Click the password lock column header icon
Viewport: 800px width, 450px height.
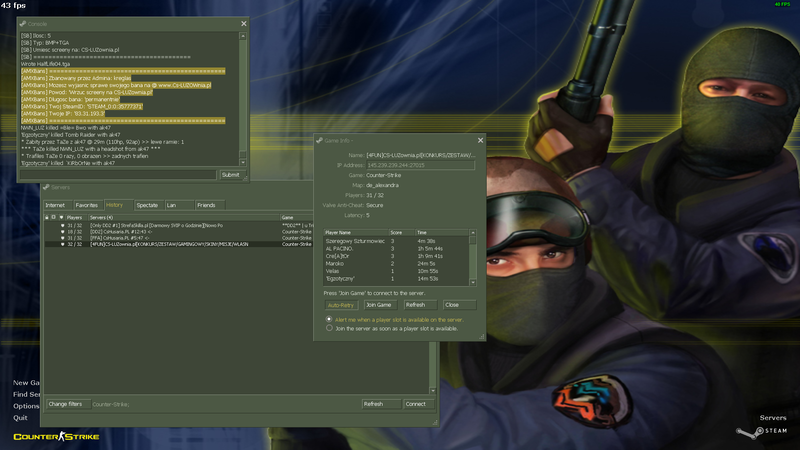(46, 217)
